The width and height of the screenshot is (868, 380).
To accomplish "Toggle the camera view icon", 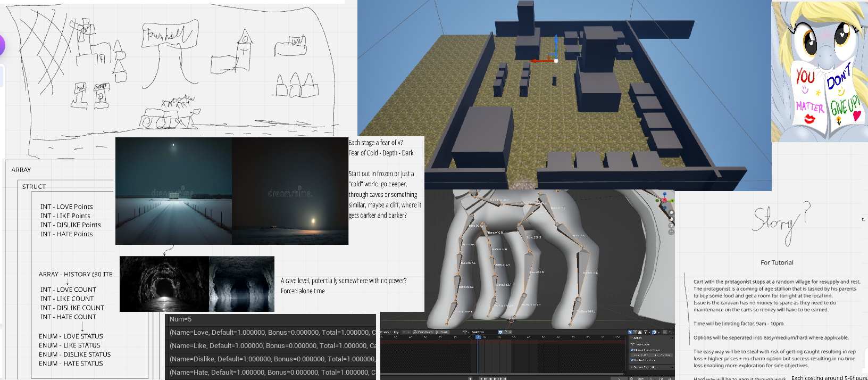I will 671,226.
